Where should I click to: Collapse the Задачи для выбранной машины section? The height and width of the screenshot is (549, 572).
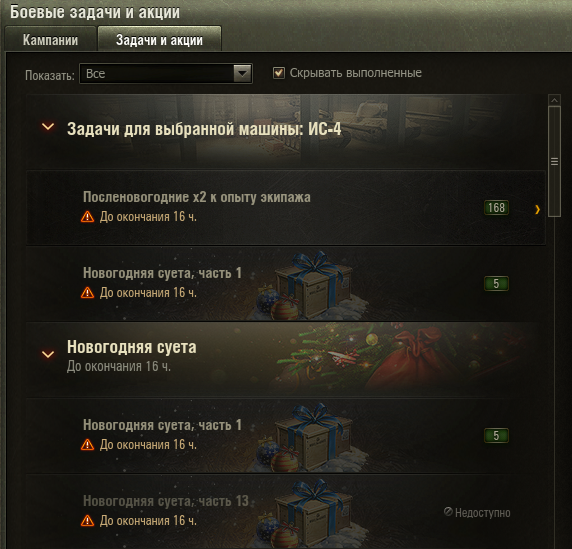point(48,127)
